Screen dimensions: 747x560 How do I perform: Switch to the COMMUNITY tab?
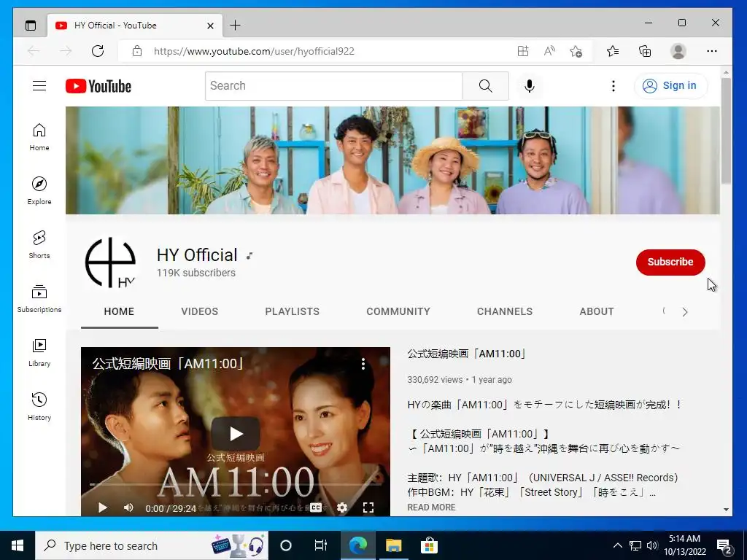tap(398, 311)
